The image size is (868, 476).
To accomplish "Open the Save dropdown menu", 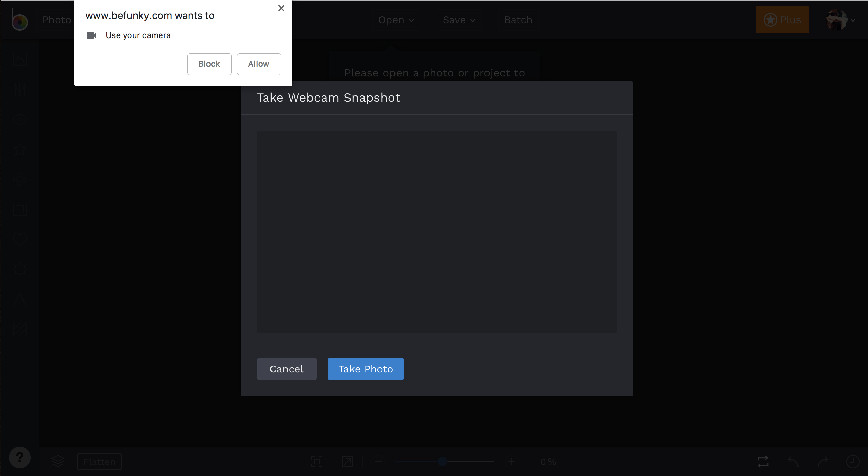I will (x=459, y=20).
